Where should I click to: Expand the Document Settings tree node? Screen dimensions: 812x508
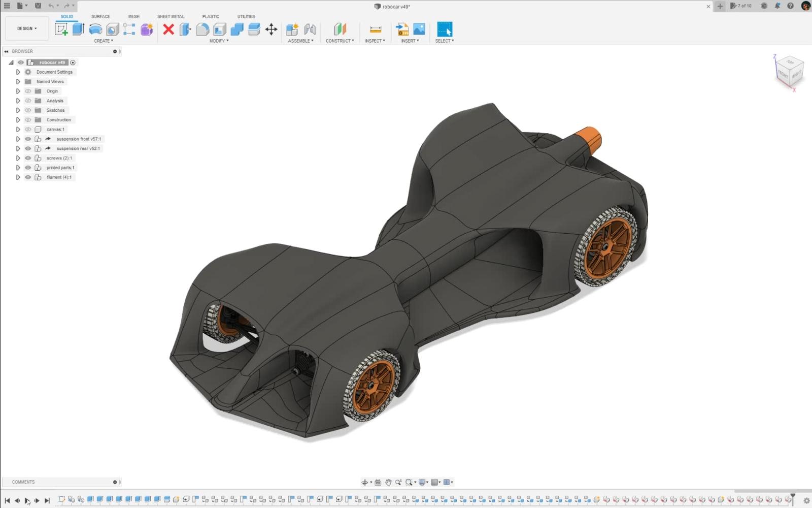point(18,72)
